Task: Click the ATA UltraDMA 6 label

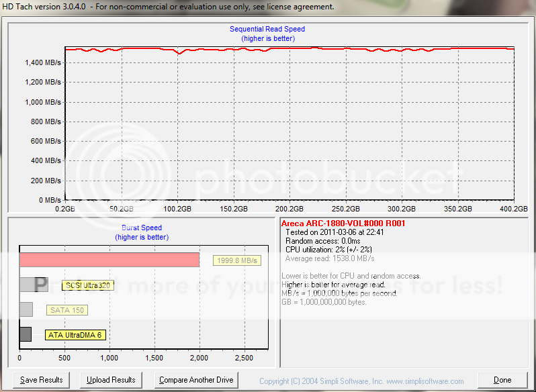Action: tap(75, 335)
